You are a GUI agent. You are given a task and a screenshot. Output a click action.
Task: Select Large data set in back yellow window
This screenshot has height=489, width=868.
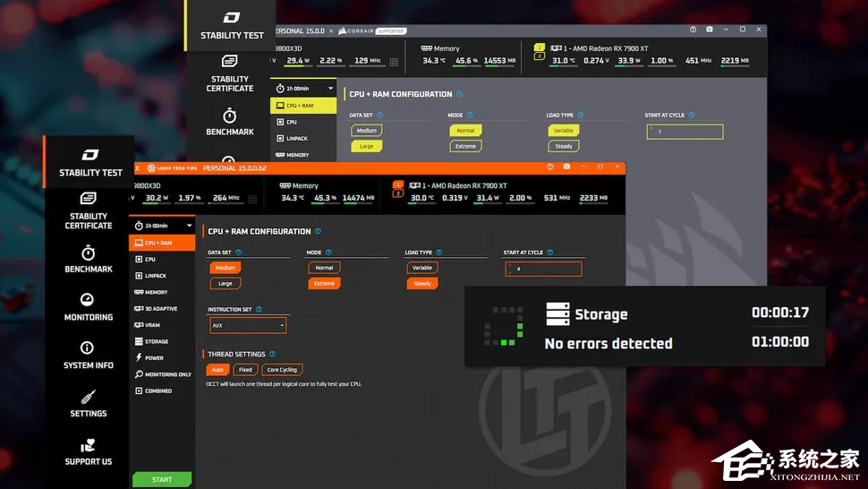coord(367,146)
